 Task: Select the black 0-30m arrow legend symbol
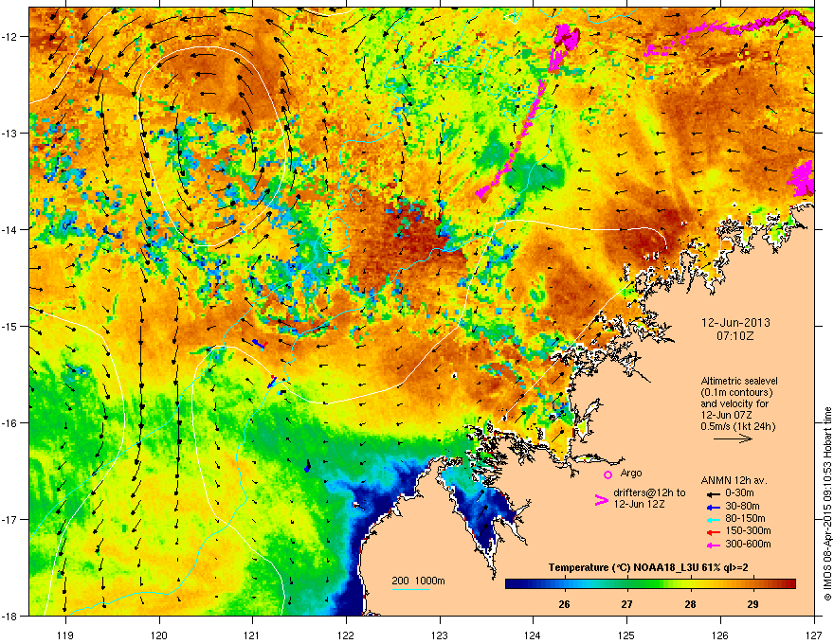click(x=712, y=493)
